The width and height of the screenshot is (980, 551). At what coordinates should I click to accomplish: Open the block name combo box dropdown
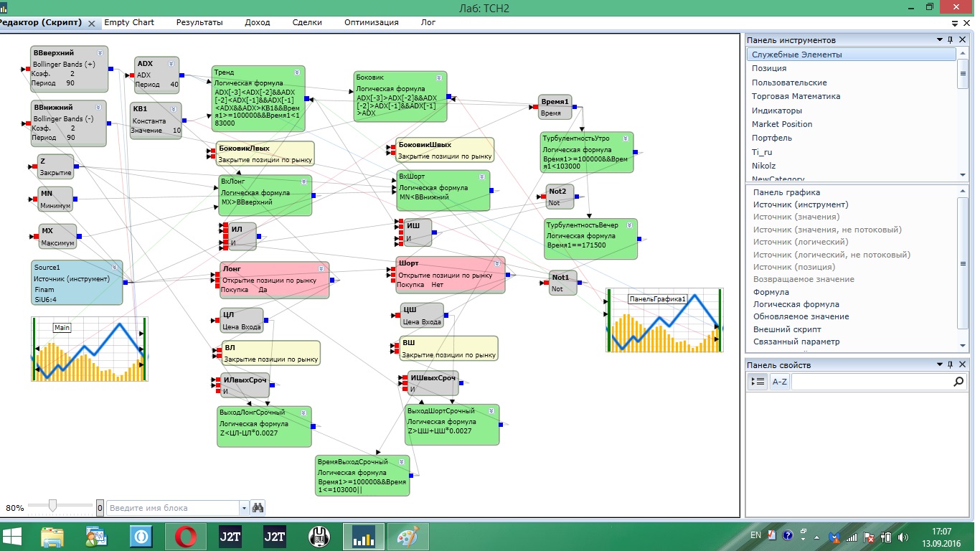(244, 508)
